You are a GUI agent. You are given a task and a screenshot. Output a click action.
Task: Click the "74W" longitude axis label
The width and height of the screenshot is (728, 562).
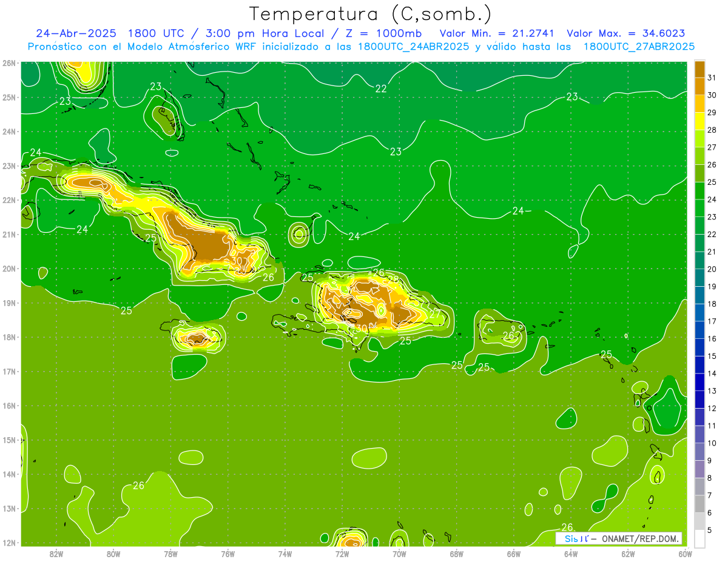[285, 554]
